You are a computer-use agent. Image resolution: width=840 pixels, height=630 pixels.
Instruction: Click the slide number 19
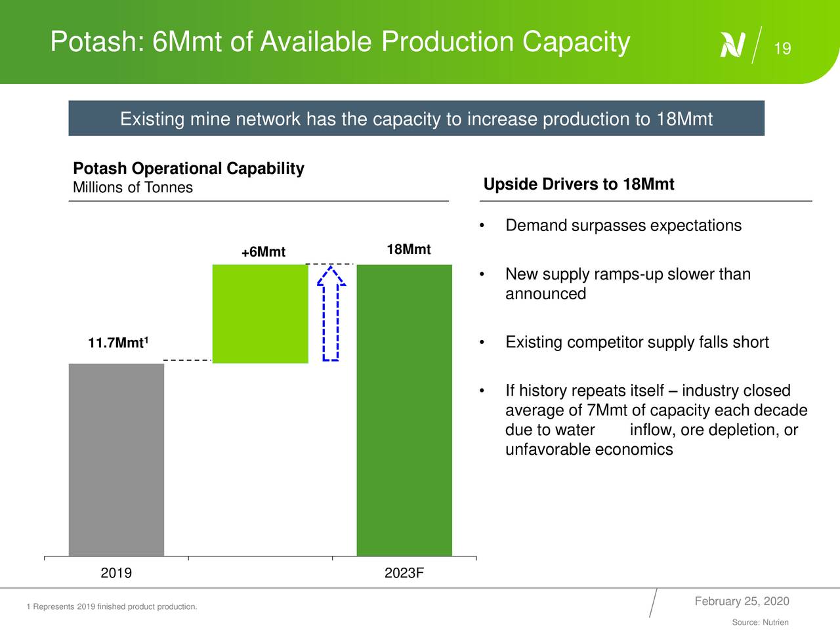(x=782, y=49)
